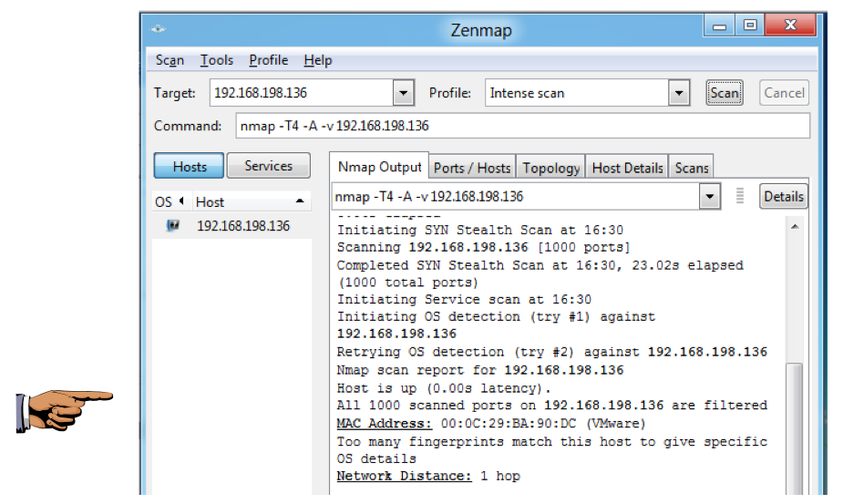The height and width of the screenshot is (504, 843).
Task: Select host 192.168.198.136 in the list
Action: pyautogui.click(x=232, y=226)
